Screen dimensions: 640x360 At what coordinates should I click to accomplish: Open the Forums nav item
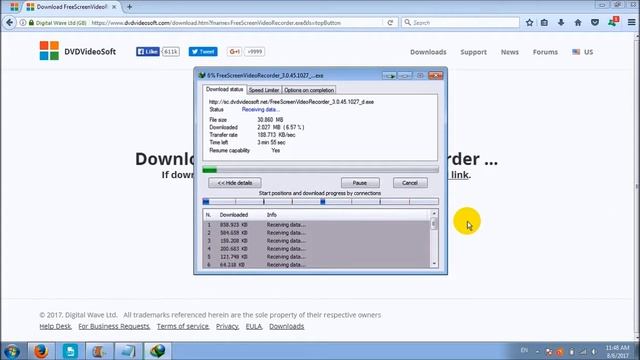(545, 52)
